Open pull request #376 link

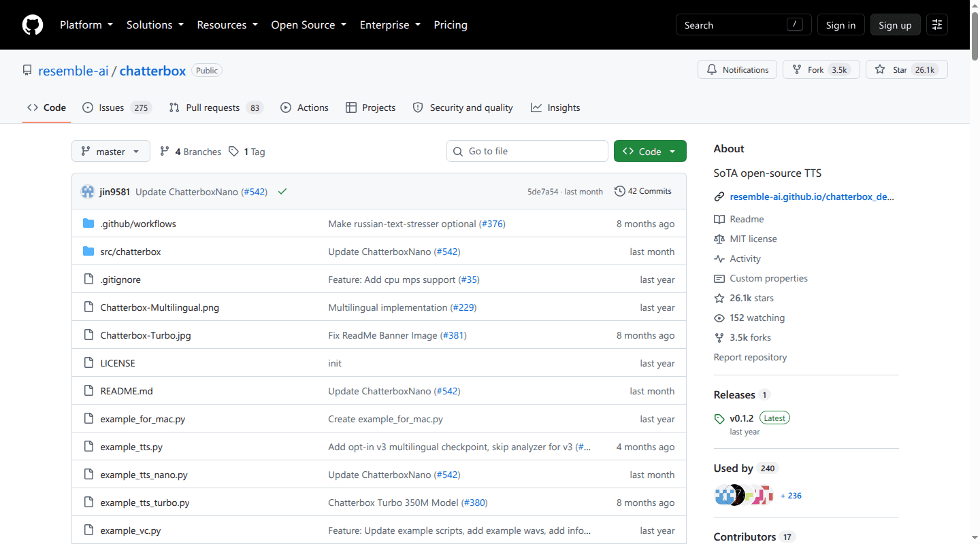492,224
